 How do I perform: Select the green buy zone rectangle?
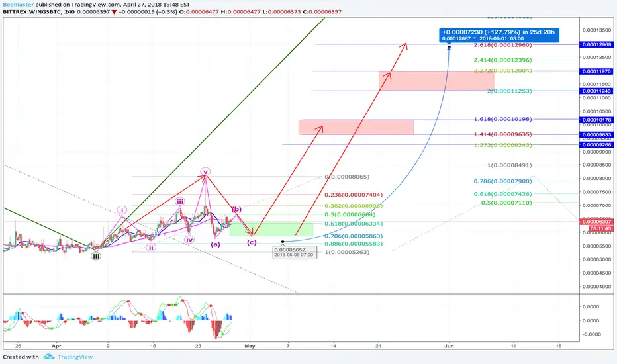271,230
